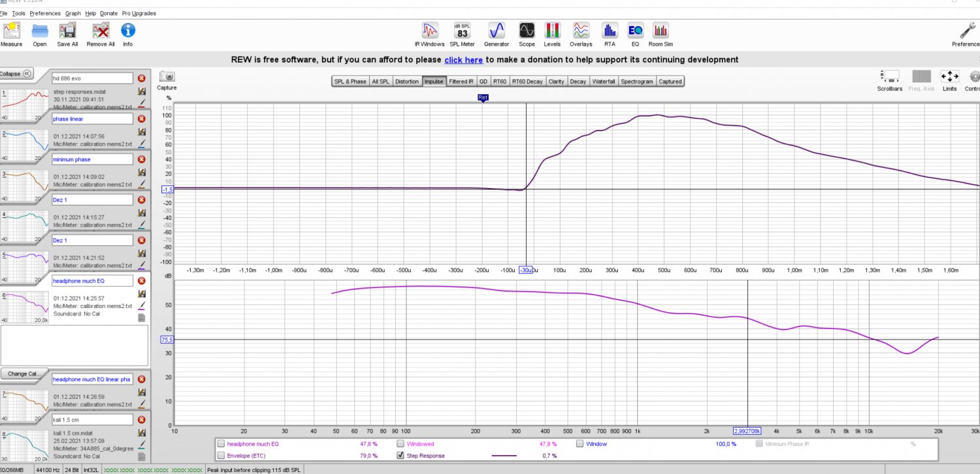Uncheck the Step Response checkbox
The image size is (980, 474).
tap(400, 456)
